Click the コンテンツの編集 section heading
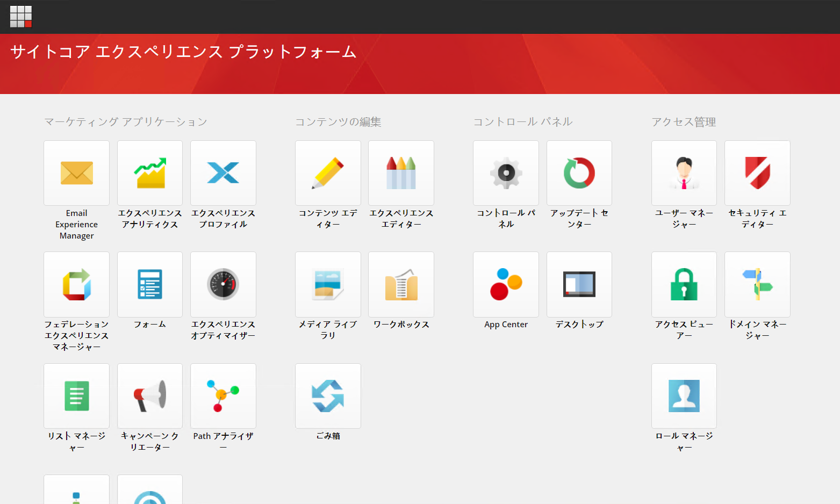The image size is (840, 504). coord(338,122)
